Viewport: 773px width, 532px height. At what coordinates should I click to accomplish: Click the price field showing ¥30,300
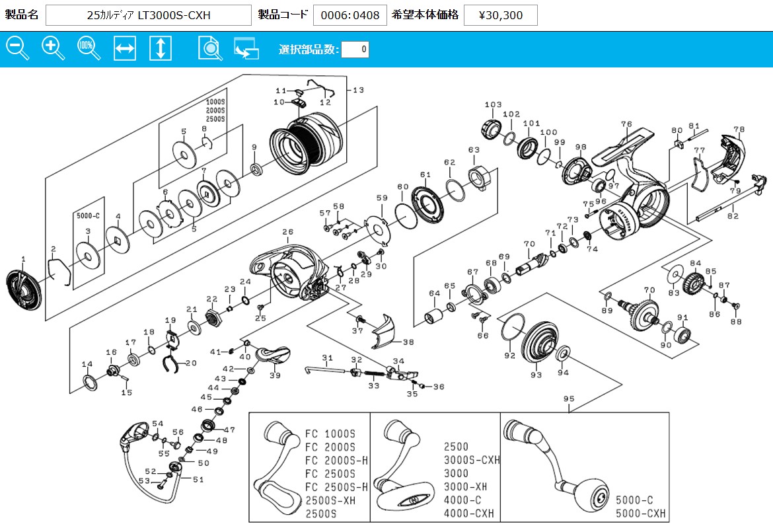pos(500,15)
